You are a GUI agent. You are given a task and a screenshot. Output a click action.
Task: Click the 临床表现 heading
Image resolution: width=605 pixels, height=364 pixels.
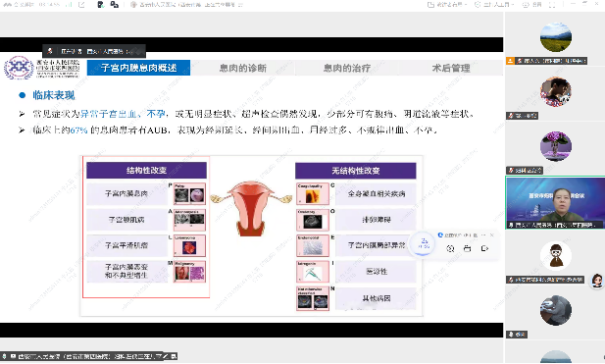(x=54, y=95)
